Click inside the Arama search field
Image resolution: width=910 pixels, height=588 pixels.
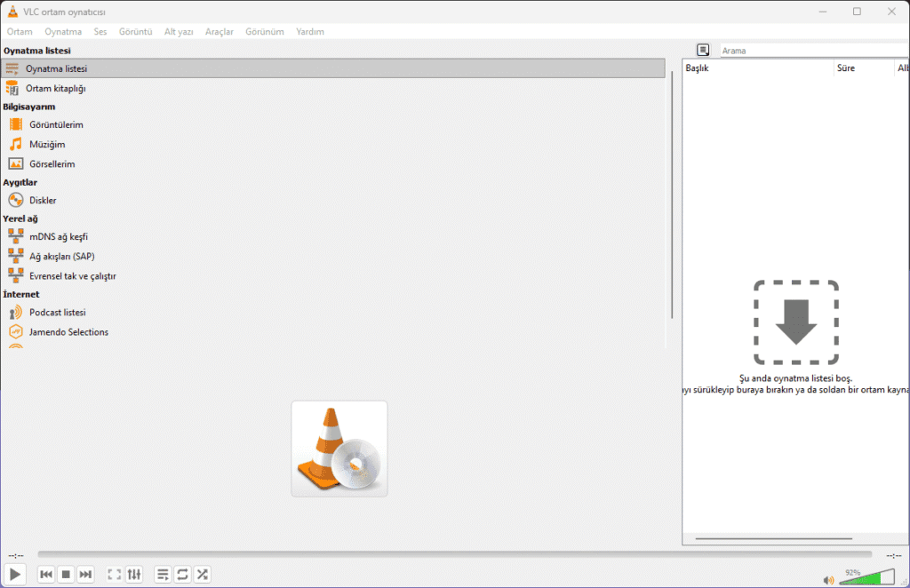click(800, 50)
